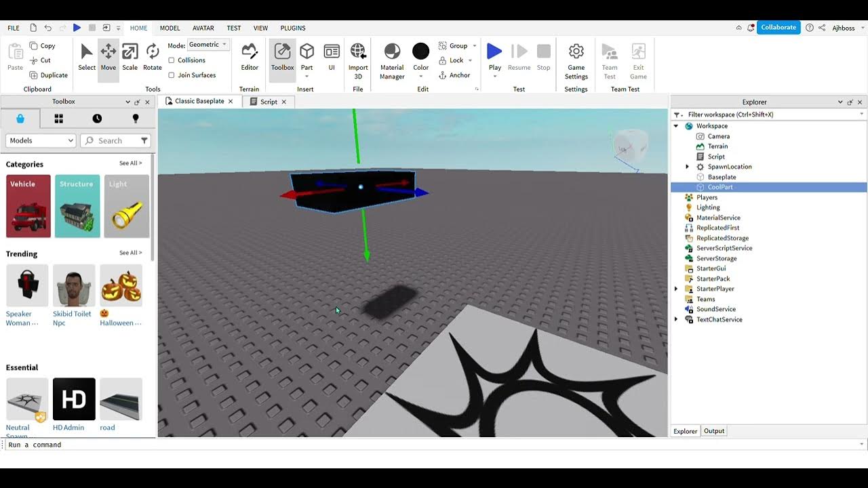Open the search filter options icon
The height and width of the screenshot is (488, 868).
click(x=144, y=140)
